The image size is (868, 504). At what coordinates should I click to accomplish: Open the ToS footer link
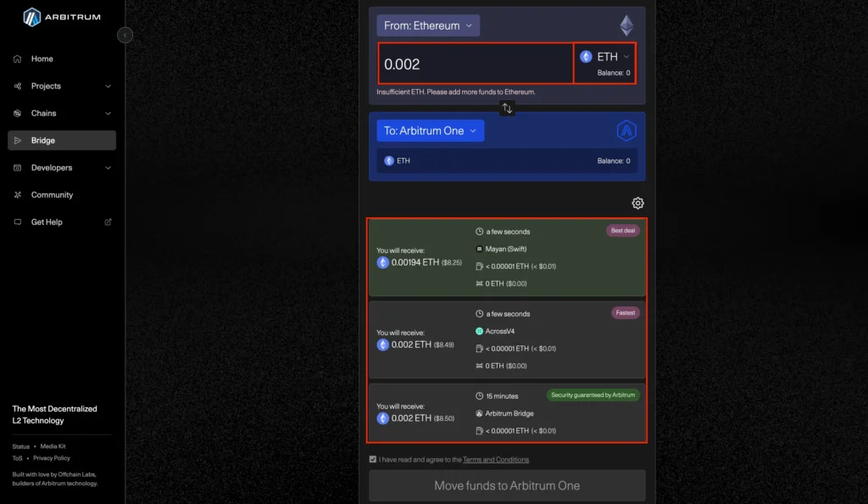tap(18, 458)
